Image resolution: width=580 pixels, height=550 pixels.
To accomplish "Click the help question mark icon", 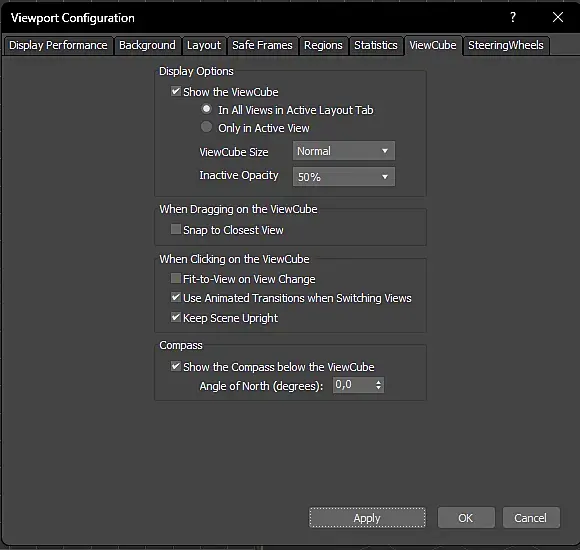I will tap(513, 17).
